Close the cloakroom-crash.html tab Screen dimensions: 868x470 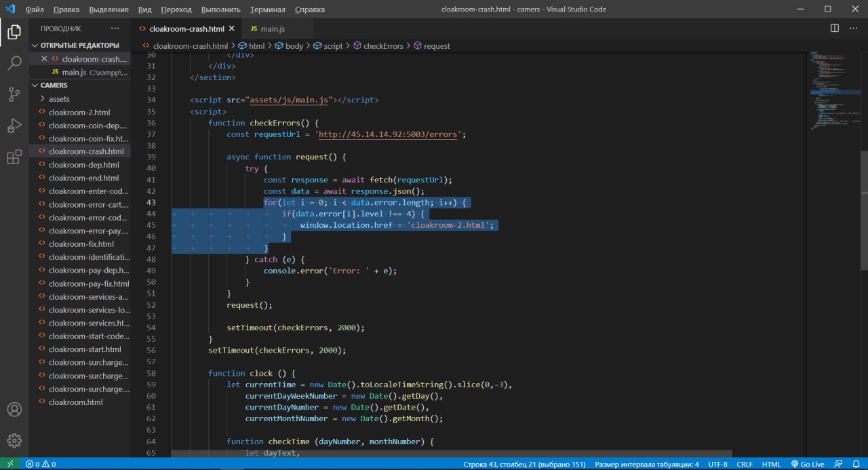[x=232, y=28]
